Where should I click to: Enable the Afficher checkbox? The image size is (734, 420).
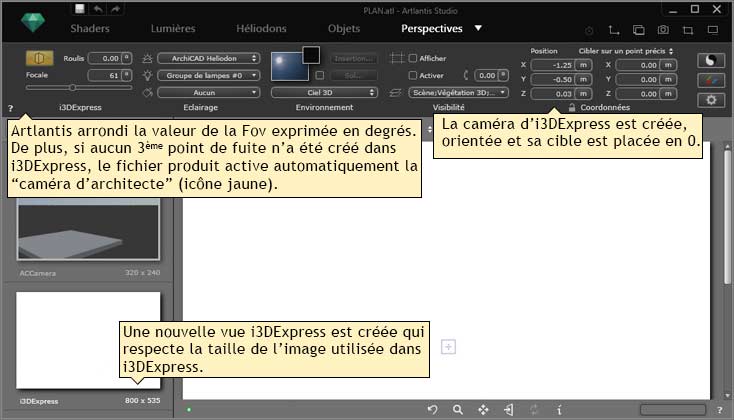click(x=413, y=58)
